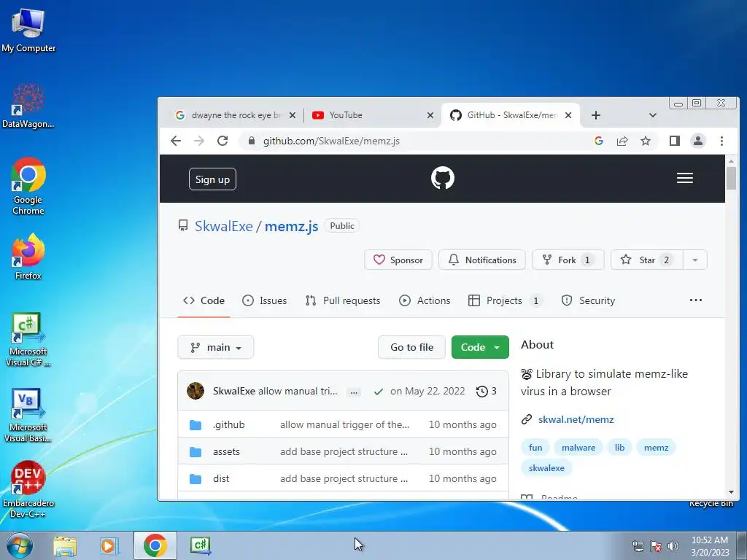747x560 pixels.
Task: Click the GitHub Octocat logo
Action: pos(443,178)
